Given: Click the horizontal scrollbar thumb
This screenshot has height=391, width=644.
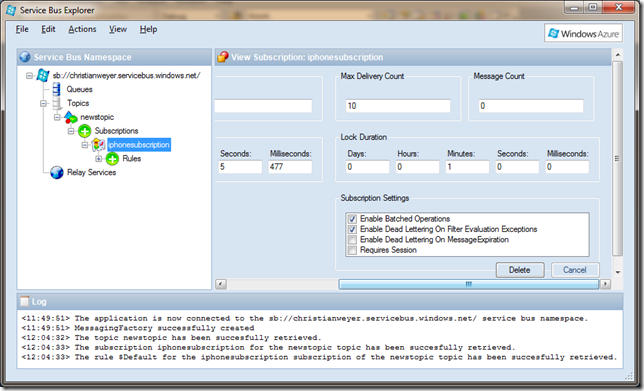Looking at the screenshot, I should [x=468, y=284].
